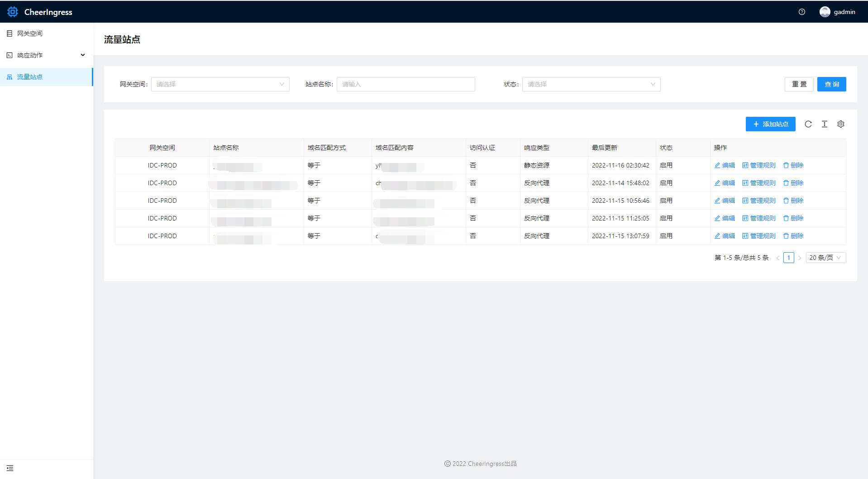Delete the site updated 2022-11-15 11:25:05

[x=793, y=218]
